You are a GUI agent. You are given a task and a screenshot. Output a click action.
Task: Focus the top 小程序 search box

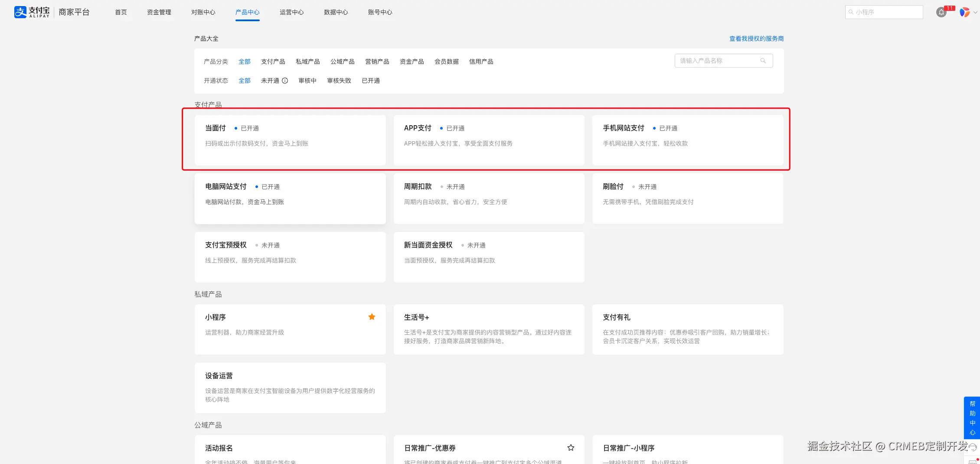(x=884, y=12)
